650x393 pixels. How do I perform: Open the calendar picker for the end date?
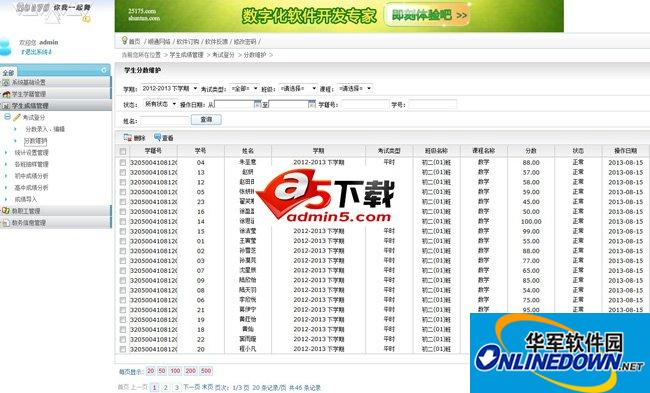(312, 104)
